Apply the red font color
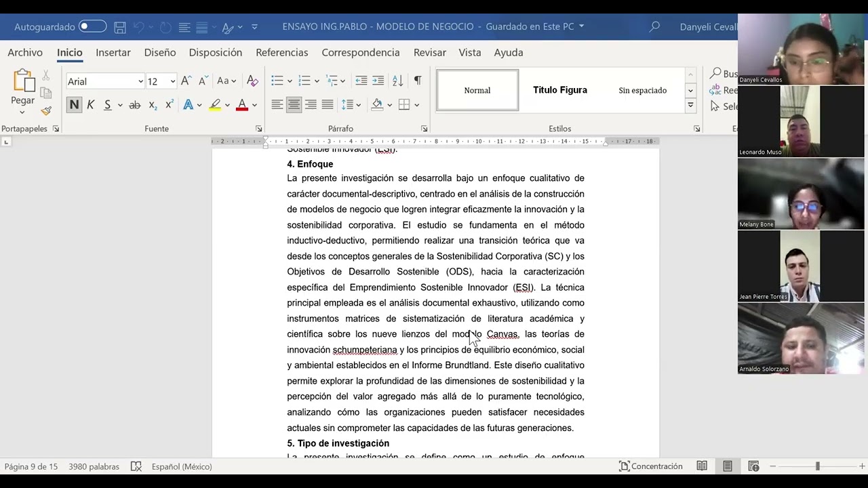 coord(242,104)
